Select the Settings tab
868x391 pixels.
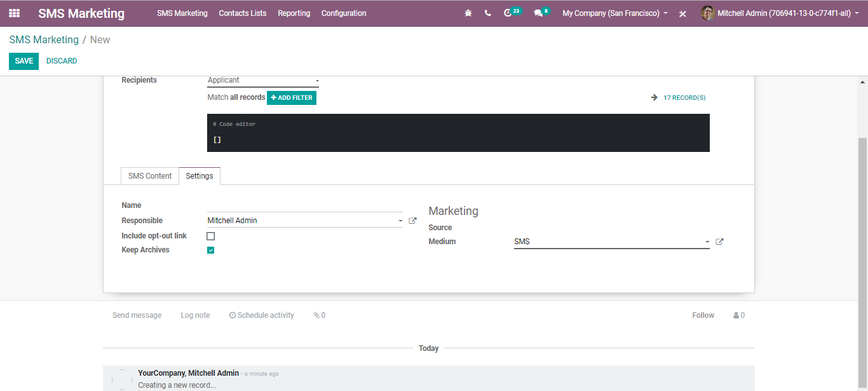click(x=200, y=176)
